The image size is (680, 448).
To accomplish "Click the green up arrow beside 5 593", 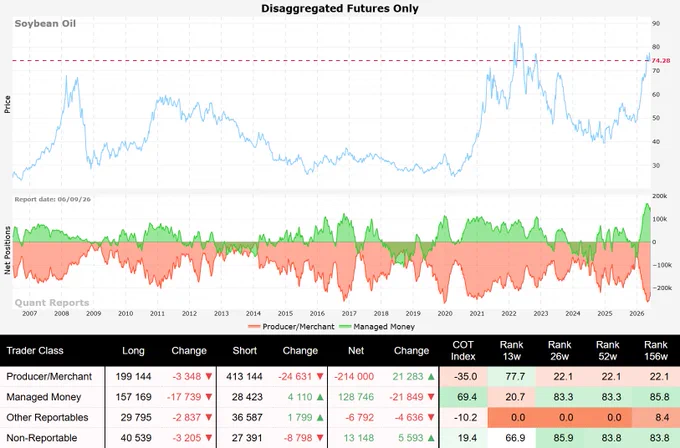I will (431, 438).
